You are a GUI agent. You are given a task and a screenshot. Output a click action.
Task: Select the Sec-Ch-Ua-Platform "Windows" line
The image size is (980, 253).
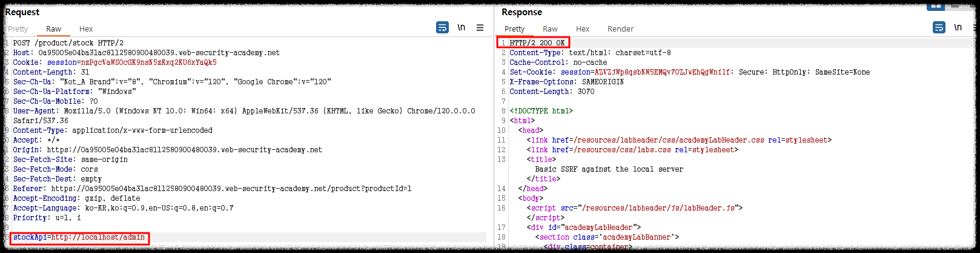pos(74,92)
